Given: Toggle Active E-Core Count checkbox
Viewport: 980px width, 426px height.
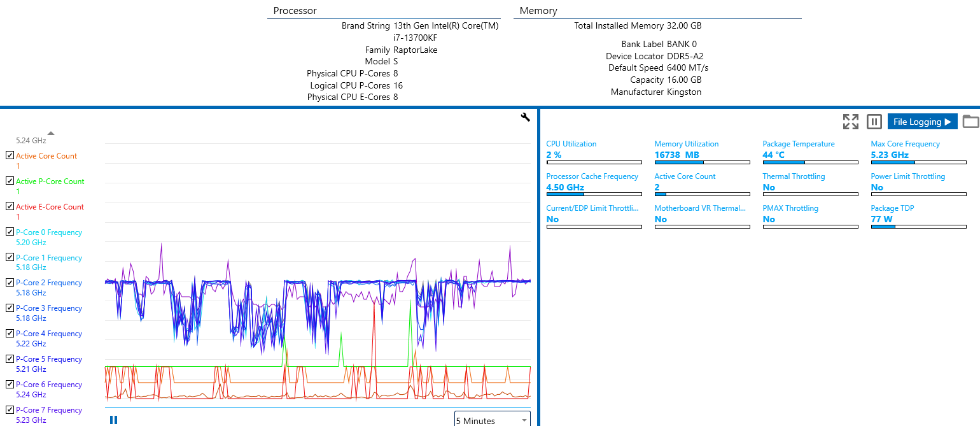Looking at the screenshot, I should point(10,206).
